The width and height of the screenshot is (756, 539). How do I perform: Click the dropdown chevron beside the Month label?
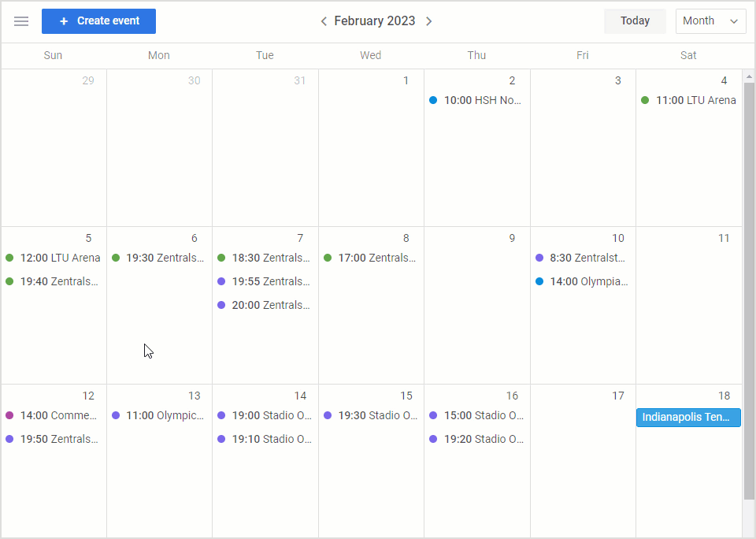pyautogui.click(x=734, y=21)
